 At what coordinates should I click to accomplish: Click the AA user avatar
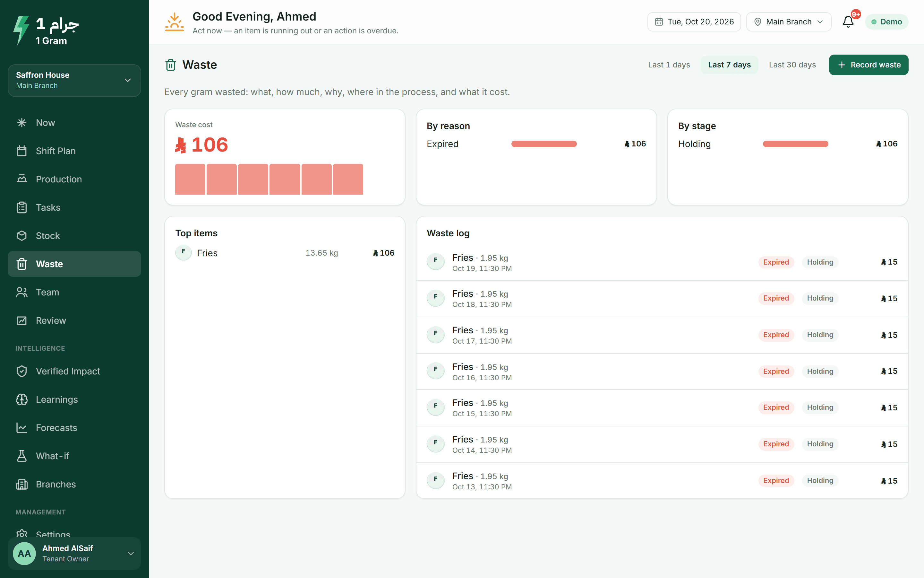click(x=24, y=553)
